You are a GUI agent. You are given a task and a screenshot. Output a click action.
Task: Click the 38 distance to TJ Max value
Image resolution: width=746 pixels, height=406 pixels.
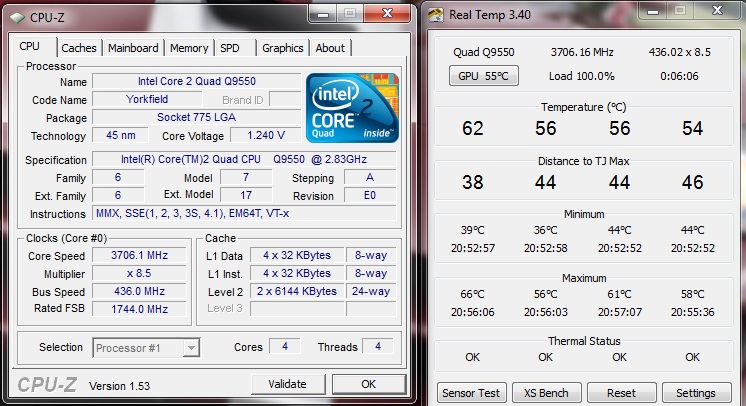point(472,182)
